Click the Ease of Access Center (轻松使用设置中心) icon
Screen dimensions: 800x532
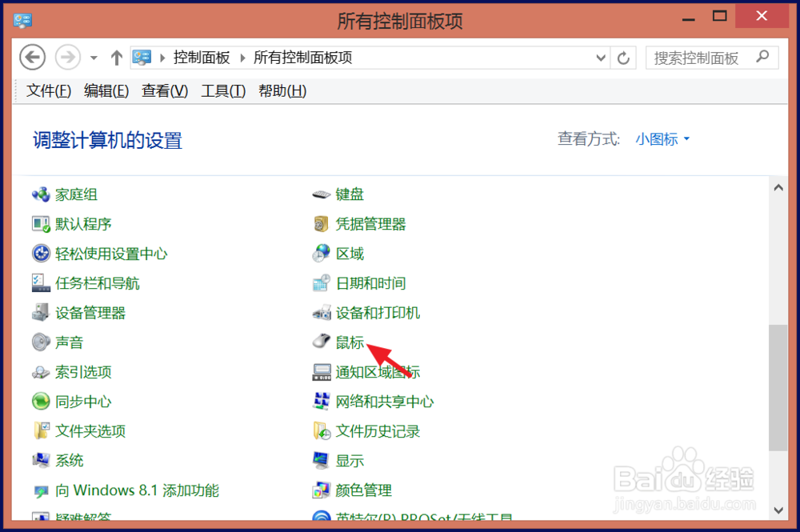click(x=41, y=254)
